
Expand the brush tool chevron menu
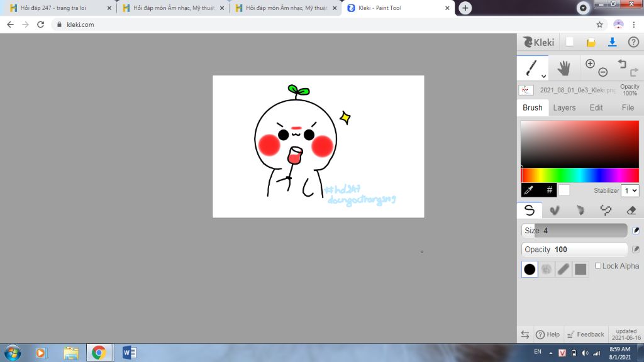543,76
